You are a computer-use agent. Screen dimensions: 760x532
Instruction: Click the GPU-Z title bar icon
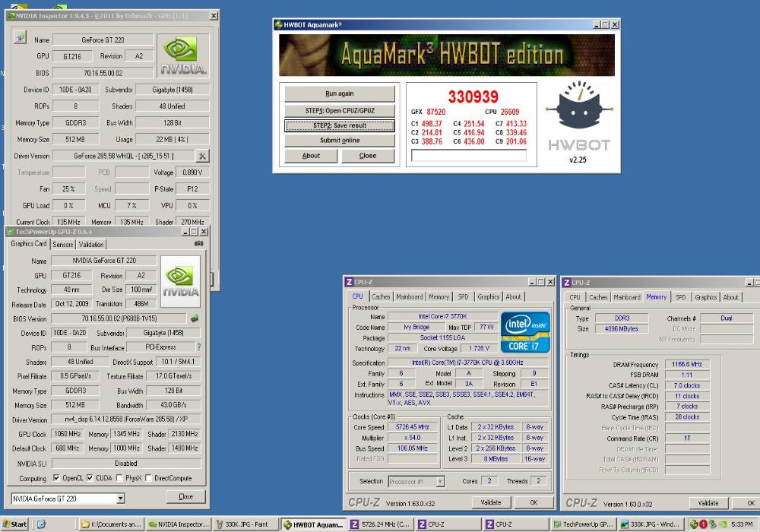[x=10, y=232]
